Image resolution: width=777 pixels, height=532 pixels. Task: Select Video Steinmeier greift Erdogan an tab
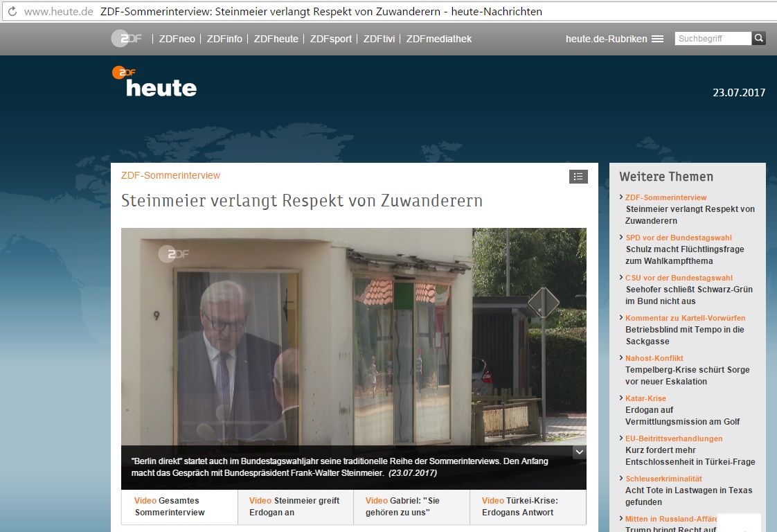click(296, 506)
